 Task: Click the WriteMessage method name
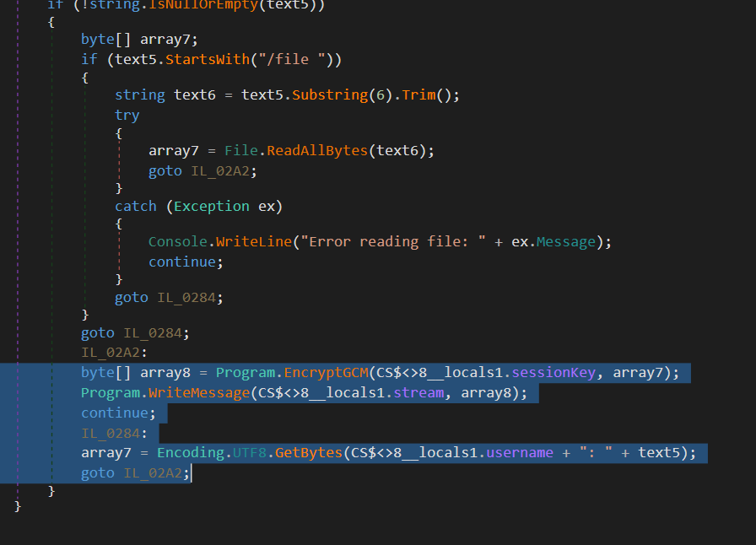pyautogui.click(x=199, y=393)
